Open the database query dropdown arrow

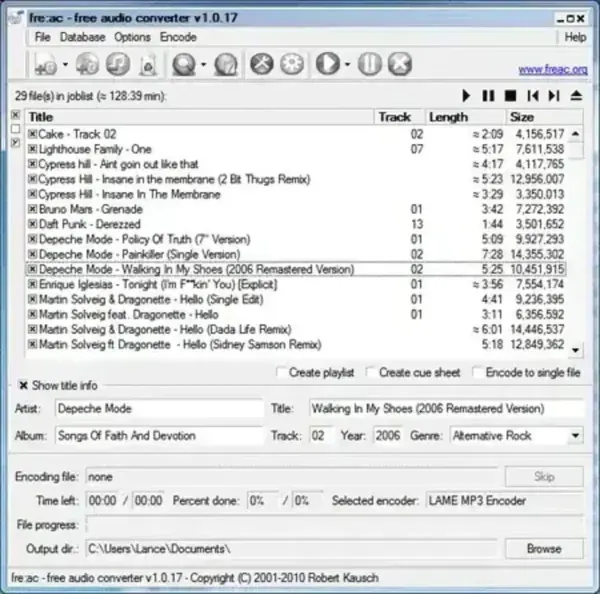click(x=203, y=64)
